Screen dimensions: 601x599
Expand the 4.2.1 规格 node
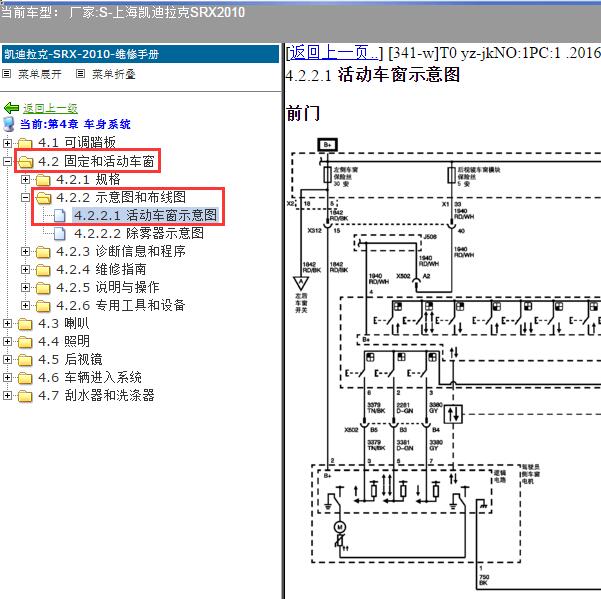coord(25,179)
